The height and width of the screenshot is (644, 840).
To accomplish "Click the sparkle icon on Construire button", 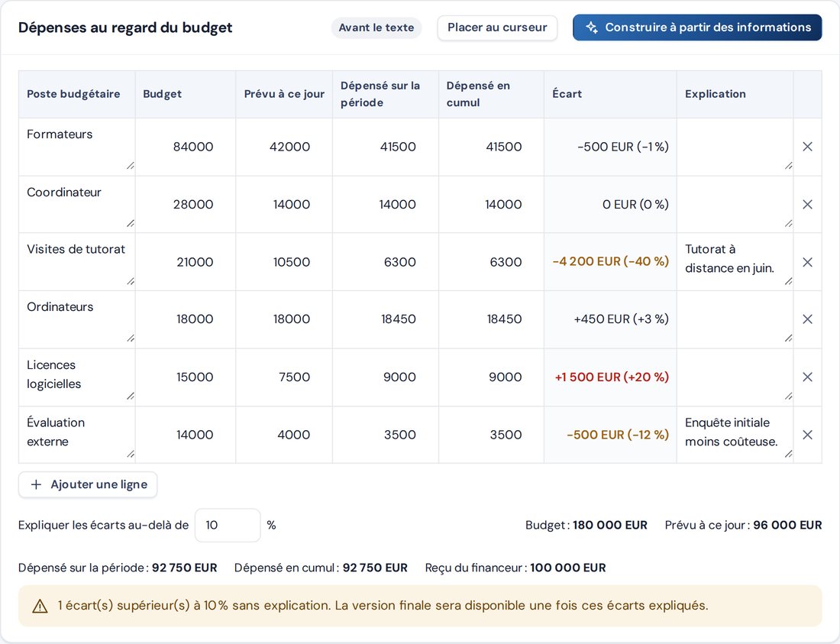I will click(591, 28).
